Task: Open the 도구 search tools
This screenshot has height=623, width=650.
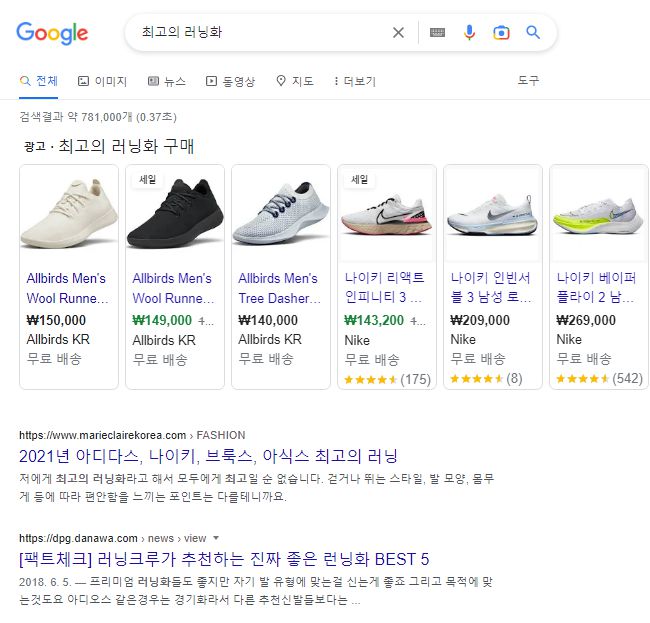Action: click(x=528, y=81)
